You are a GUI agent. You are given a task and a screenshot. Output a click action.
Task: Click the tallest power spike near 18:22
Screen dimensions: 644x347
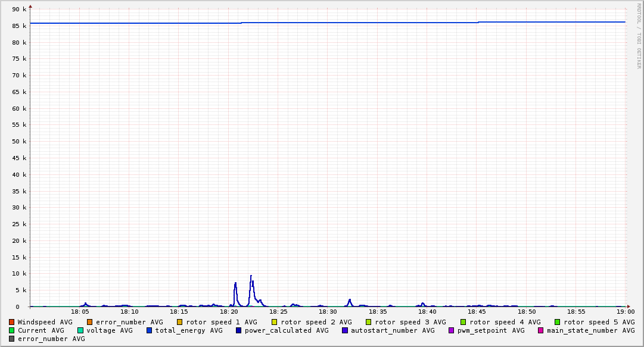tap(251, 276)
